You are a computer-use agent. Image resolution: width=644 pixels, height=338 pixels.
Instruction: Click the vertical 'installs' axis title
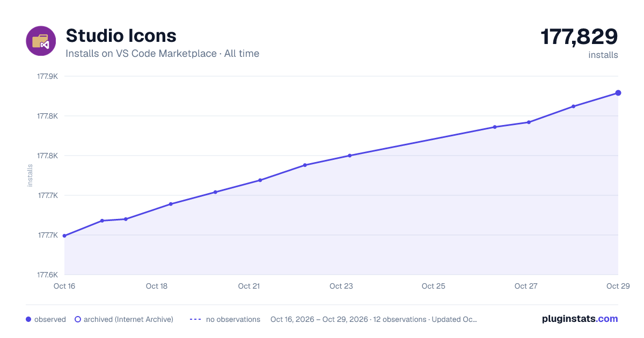tap(31, 175)
